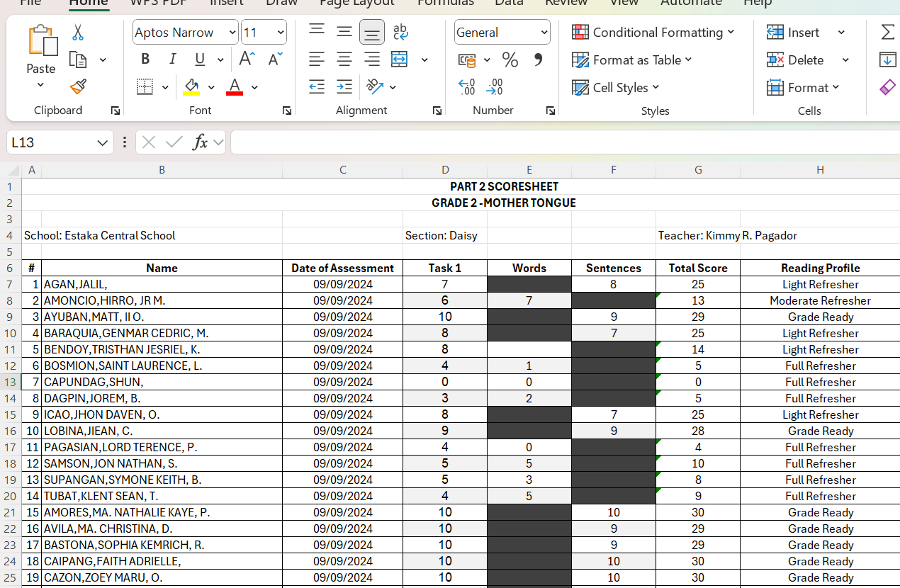900x588 pixels.
Task: Toggle Underline formatting
Action: click(200, 60)
